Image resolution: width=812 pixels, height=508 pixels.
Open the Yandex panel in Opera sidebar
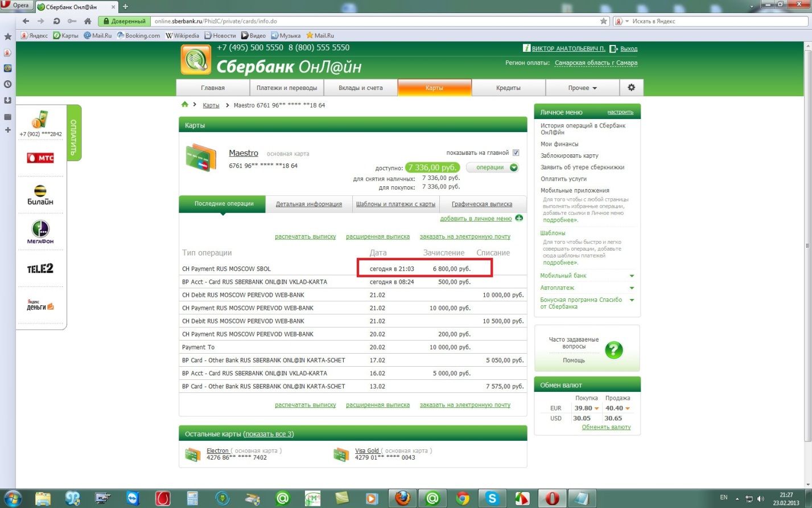(x=7, y=52)
